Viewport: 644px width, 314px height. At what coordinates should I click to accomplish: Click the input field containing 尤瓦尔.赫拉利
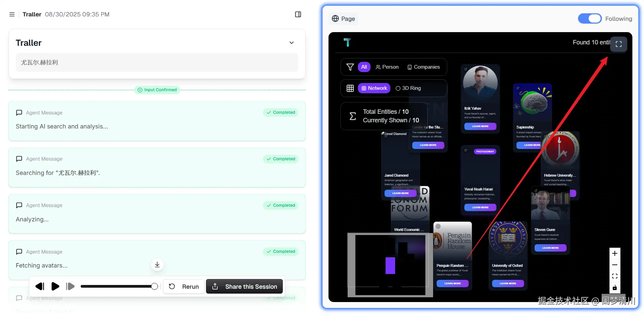click(157, 63)
